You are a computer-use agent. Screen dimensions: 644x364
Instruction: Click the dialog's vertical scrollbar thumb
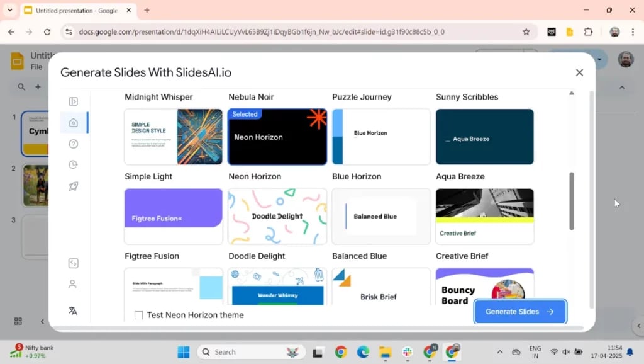tap(572, 200)
